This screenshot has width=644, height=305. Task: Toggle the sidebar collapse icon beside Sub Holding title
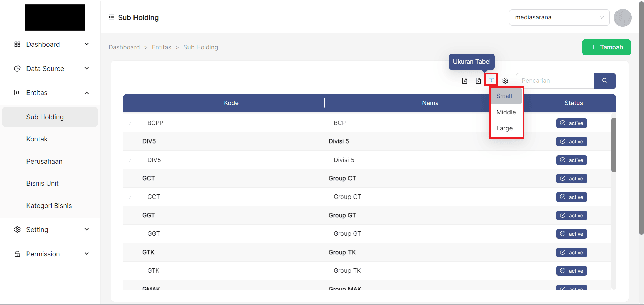pyautogui.click(x=111, y=17)
